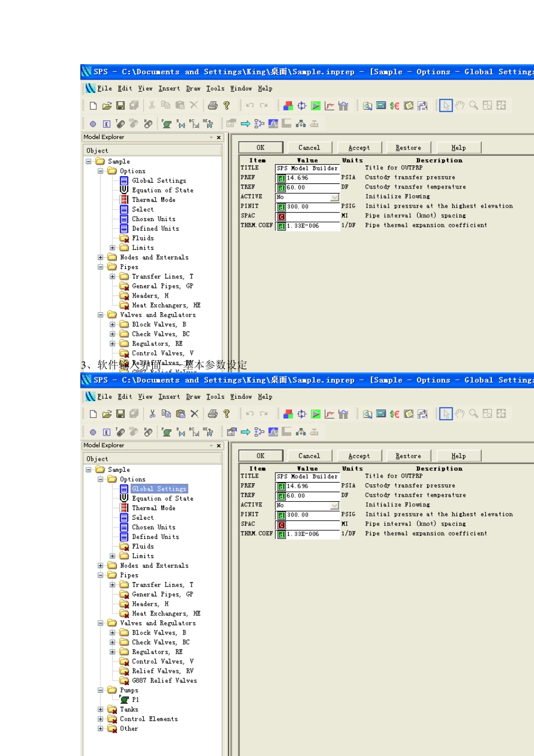The width and height of the screenshot is (534, 756).
Task: Open the ACTIVE value dropdown in lower window
Action: tap(334, 506)
